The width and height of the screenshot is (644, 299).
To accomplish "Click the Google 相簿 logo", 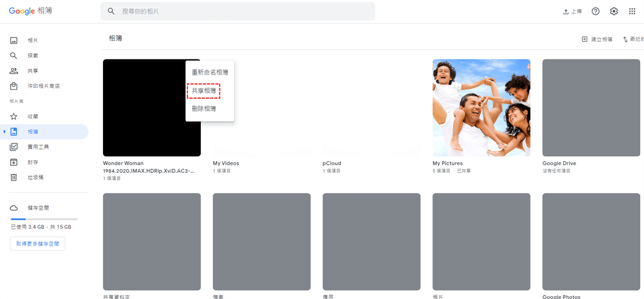I will tap(31, 11).
